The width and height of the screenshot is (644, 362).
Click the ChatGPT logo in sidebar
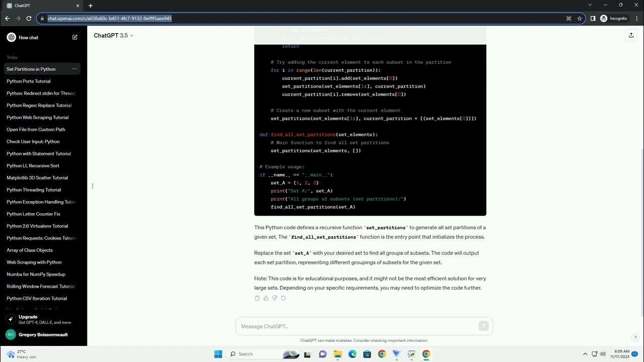coord(11,37)
